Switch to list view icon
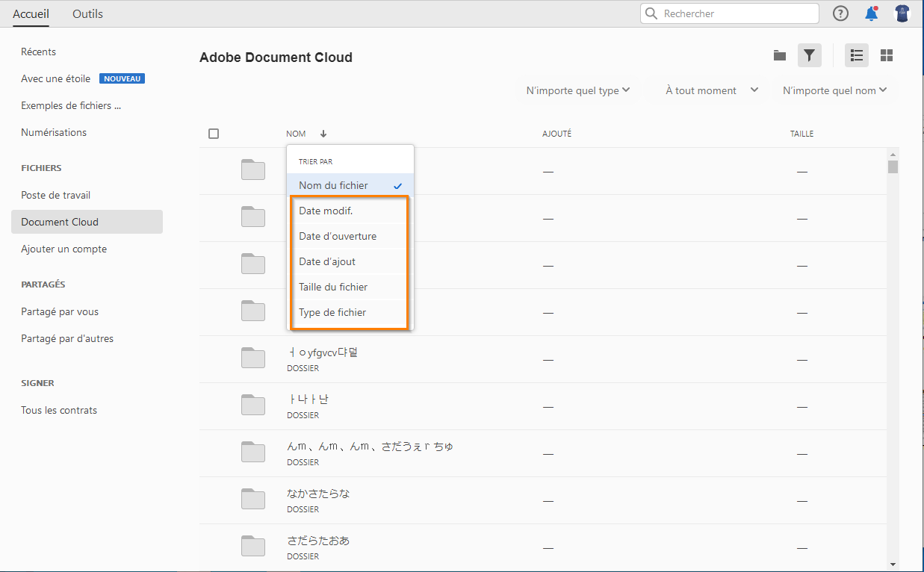 coord(856,55)
